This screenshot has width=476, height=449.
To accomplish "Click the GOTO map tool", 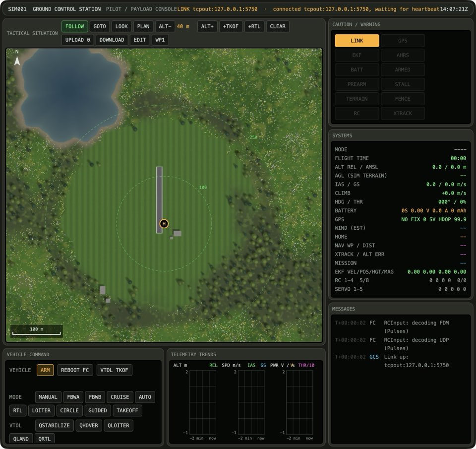I will pos(100,26).
